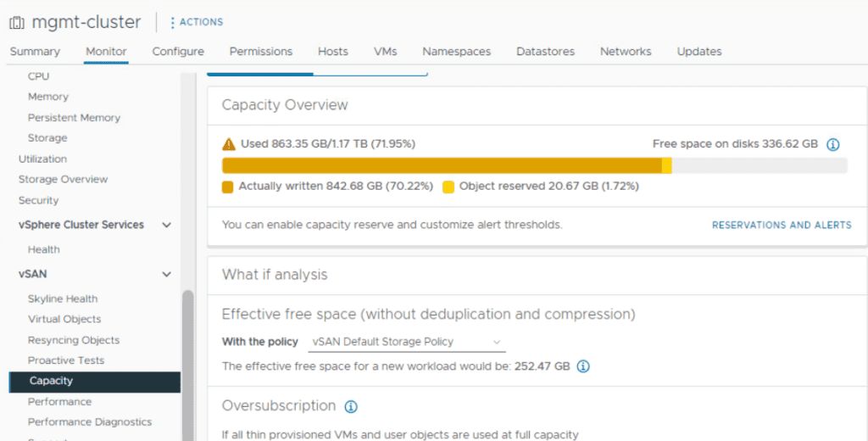Click info icon beside effective free space value
Image resolution: width=868 pixels, height=441 pixels.
click(x=583, y=366)
